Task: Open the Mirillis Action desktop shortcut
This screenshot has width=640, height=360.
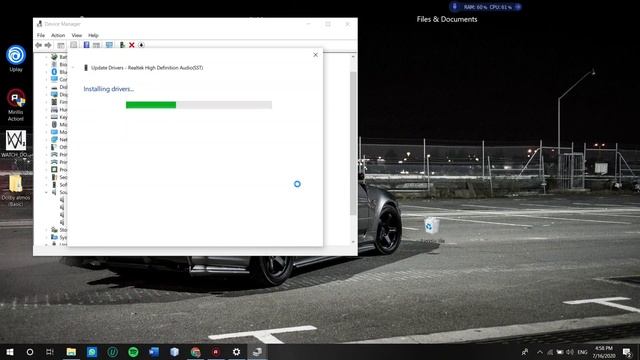Action: pyautogui.click(x=16, y=104)
